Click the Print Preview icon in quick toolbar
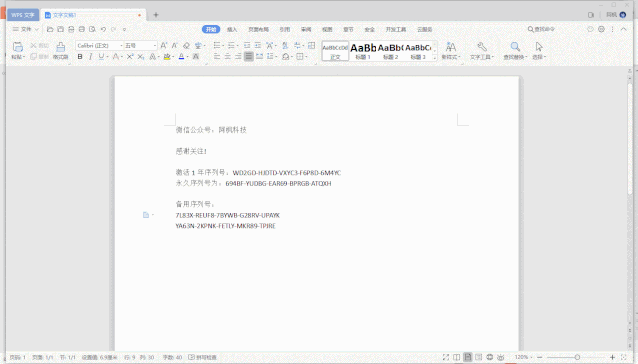 [92, 29]
